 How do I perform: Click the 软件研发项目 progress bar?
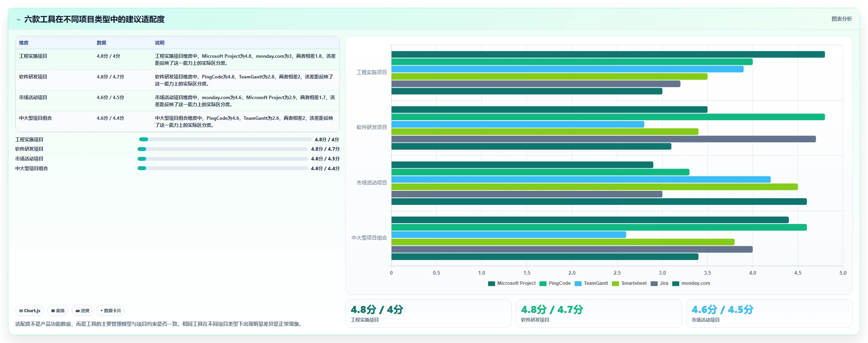tap(223, 149)
